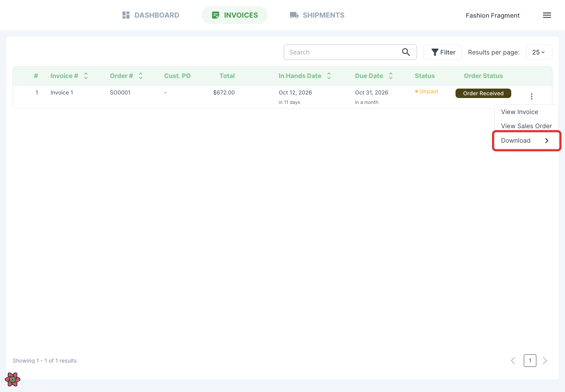This screenshot has height=392, width=565.
Task: Click the Status column header
Action: pyautogui.click(x=425, y=76)
